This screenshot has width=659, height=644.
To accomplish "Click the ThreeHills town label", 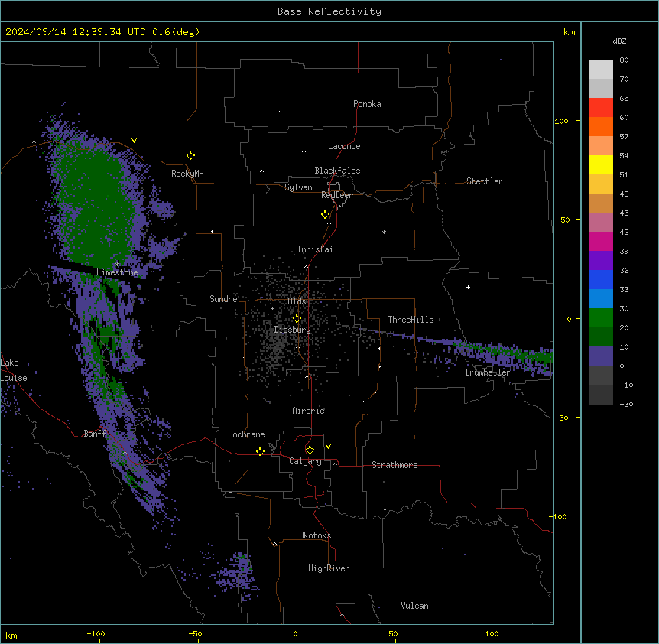I will (x=411, y=320).
